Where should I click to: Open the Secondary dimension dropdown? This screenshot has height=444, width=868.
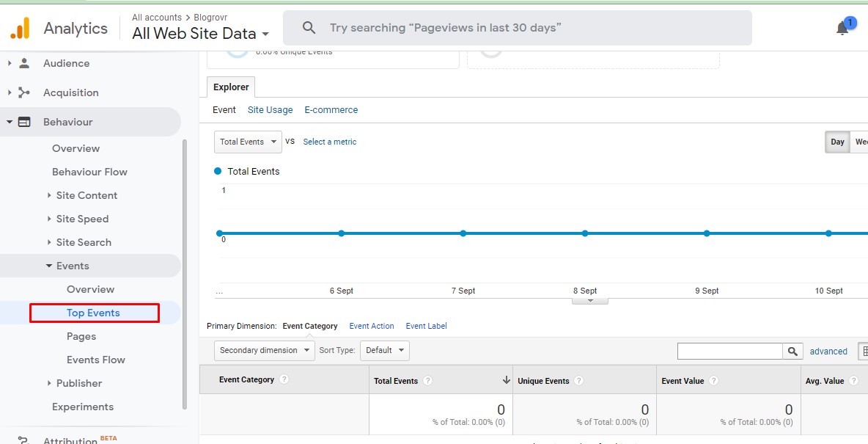[x=265, y=350]
